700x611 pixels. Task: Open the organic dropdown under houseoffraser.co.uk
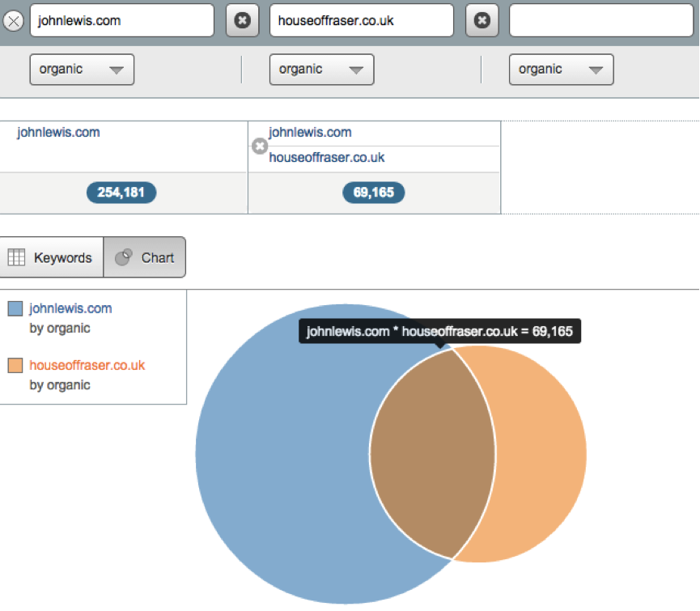tap(321, 70)
